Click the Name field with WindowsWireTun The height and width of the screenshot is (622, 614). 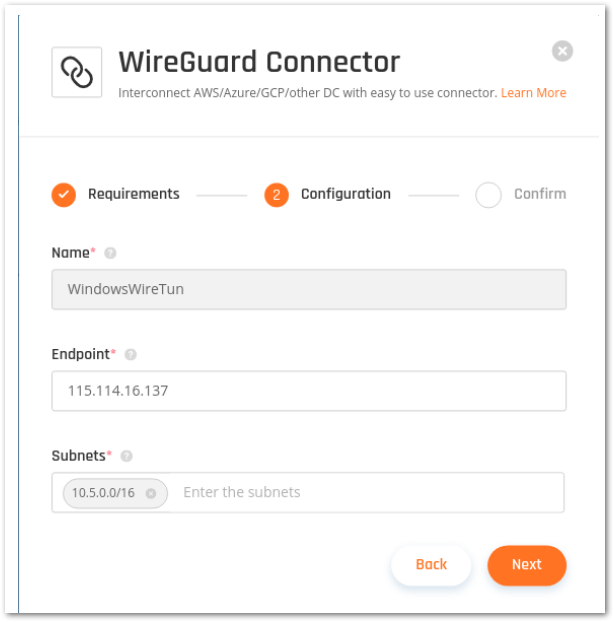point(309,290)
